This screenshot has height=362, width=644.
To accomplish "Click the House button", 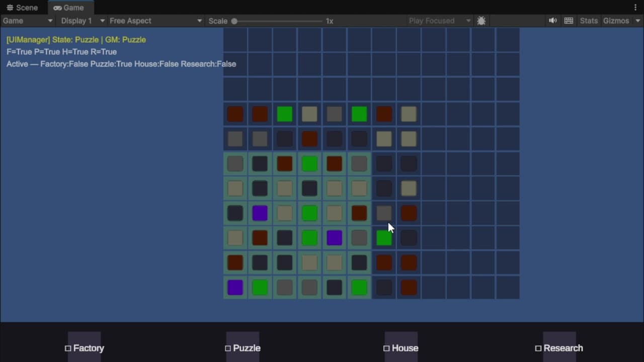I will point(401,347).
